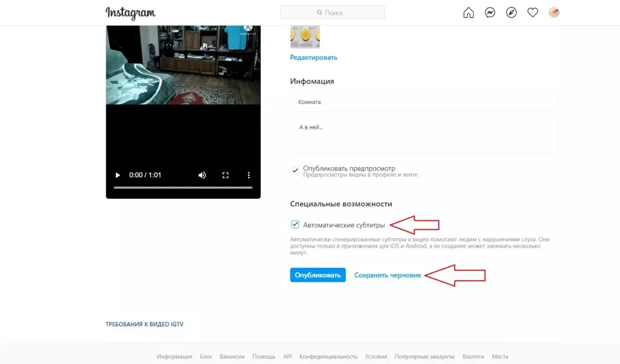Click the description field with А в ней...
This screenshot has width=620, height=364.
[x=424, y=134]
